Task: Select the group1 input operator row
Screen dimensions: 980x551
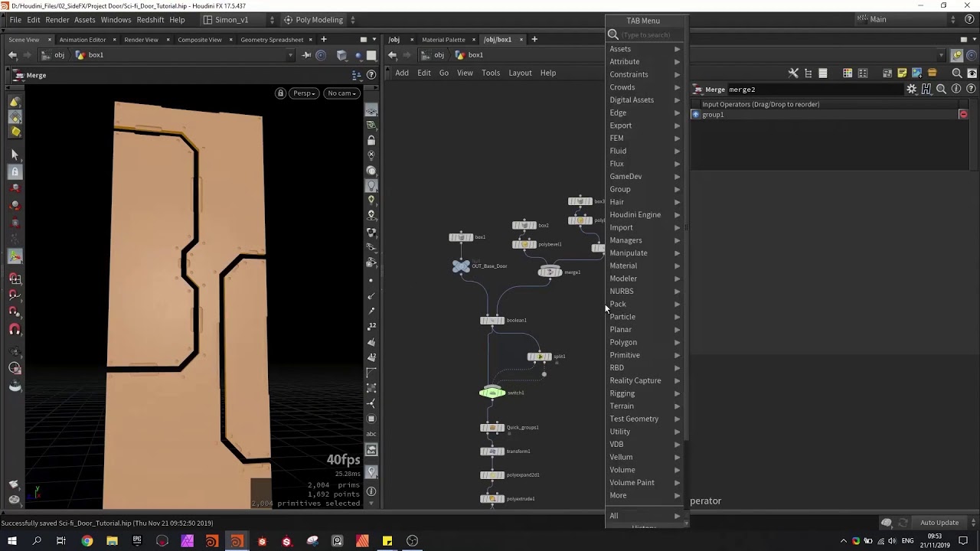Action: pos(830,115)
